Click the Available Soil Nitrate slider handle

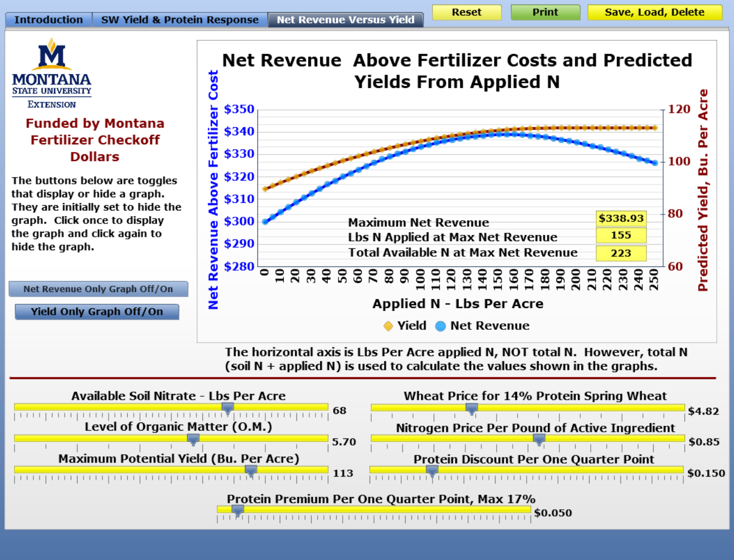(227, 408)
